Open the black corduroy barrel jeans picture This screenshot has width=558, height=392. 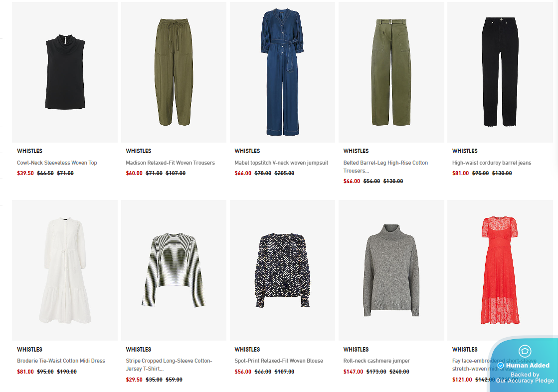(500, 72)
